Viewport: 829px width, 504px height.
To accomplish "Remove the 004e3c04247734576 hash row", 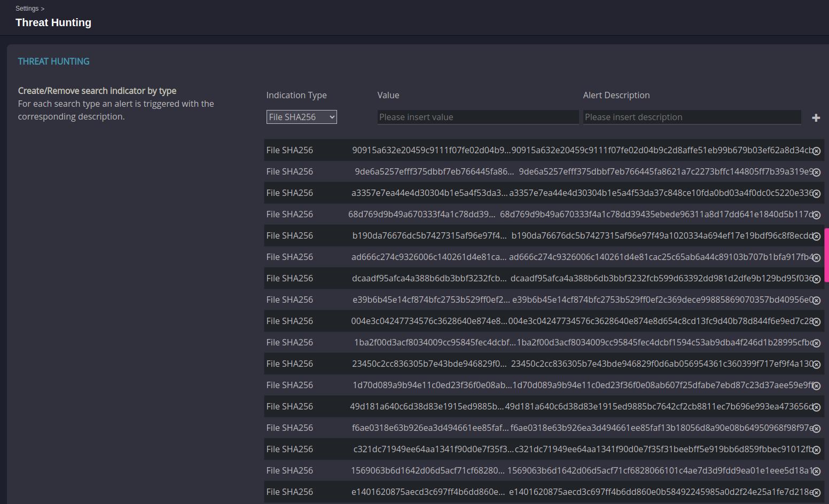I will tap(816, 322).
